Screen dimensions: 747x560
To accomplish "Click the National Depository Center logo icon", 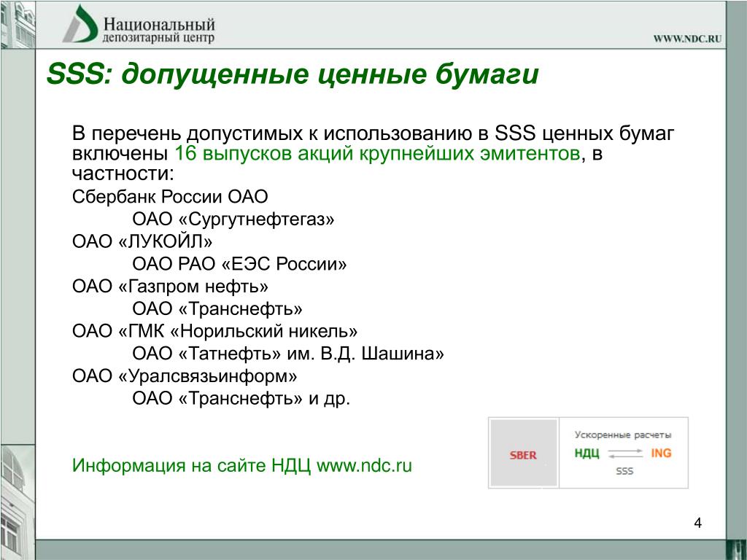I will tap(80, 24).
